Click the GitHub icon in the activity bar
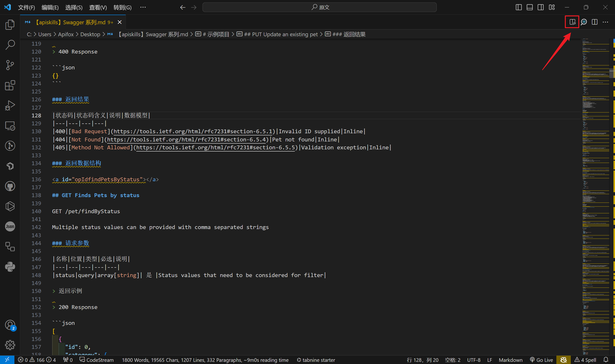 pos(10,186)
